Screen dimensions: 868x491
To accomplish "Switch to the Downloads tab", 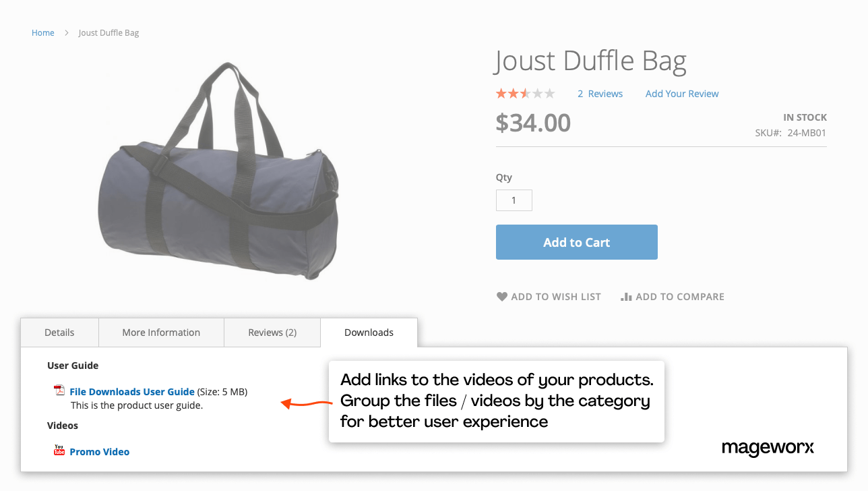I will click(x=369, y=332).
